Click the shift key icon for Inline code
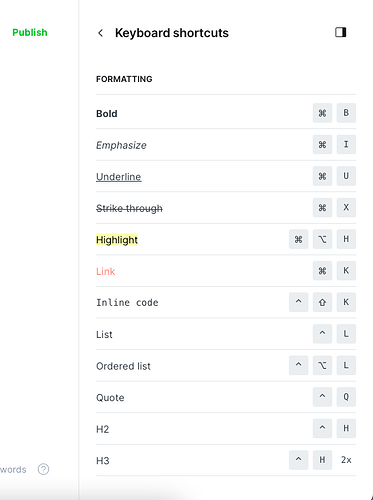The image size is (373, 500). (322, 302)
